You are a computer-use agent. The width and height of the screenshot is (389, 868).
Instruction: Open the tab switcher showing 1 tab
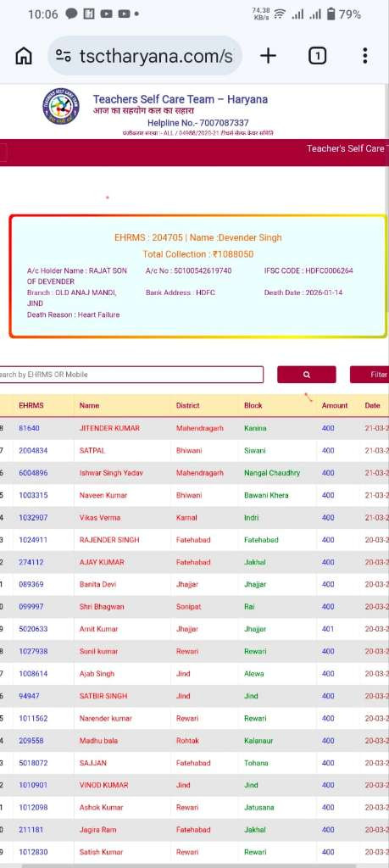[x=317, y=55]
